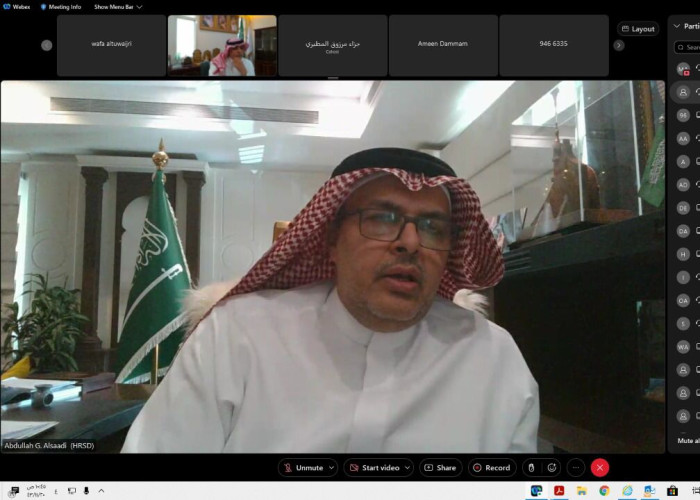Open Adobe Acrobat from the taskbar
The width and height of the screenshot is (700, 500).
(x=559, y=491)
